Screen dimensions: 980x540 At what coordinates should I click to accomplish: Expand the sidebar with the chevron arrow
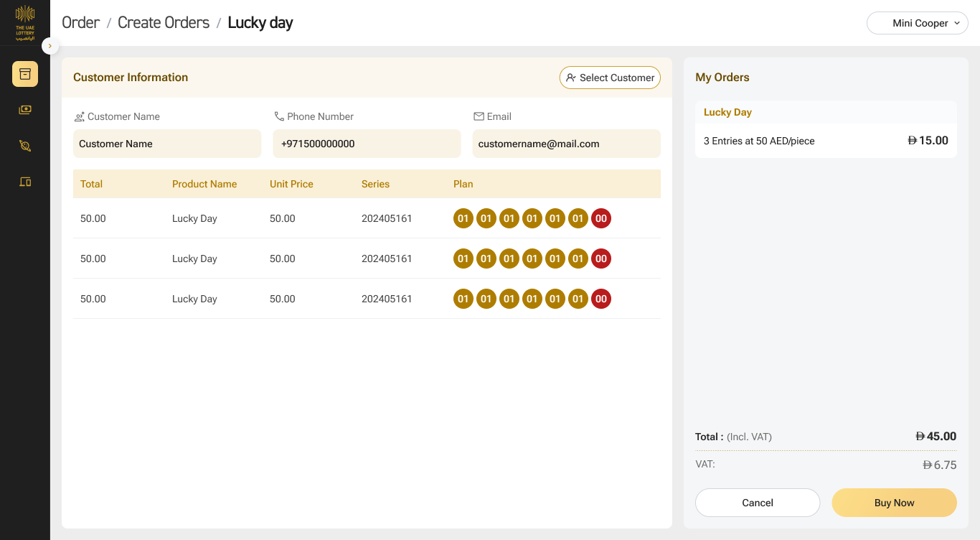(50, 46)
